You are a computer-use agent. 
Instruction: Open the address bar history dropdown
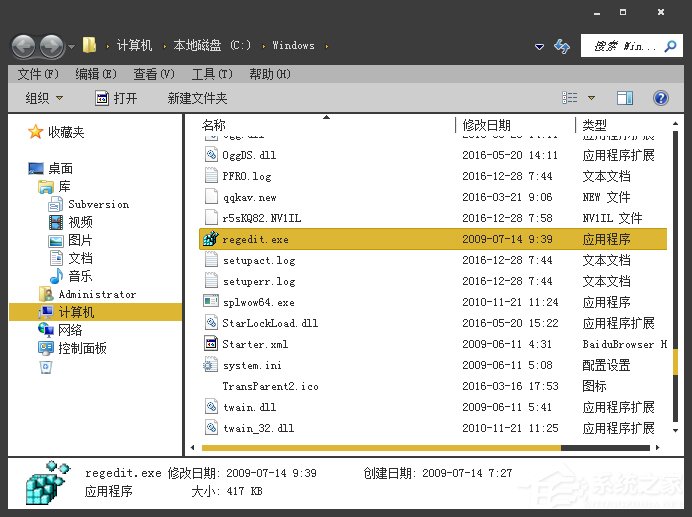[x=540, y=46]
